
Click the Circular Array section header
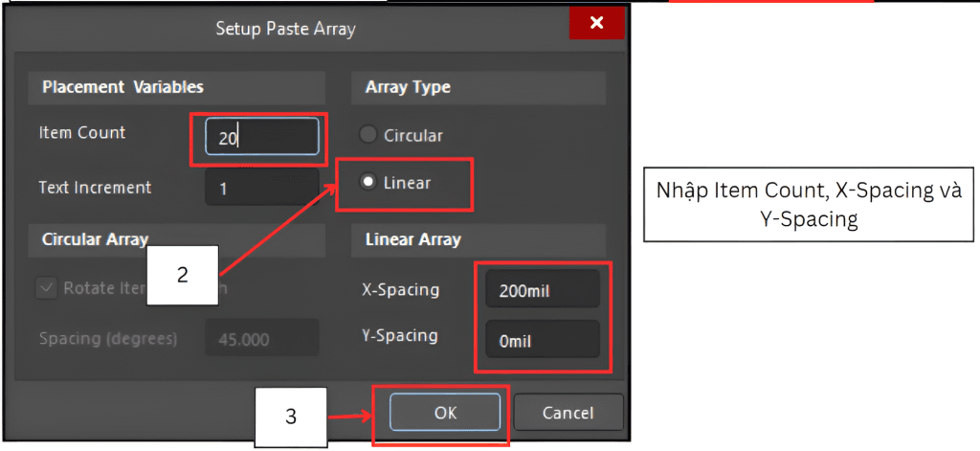coord(95,238)
